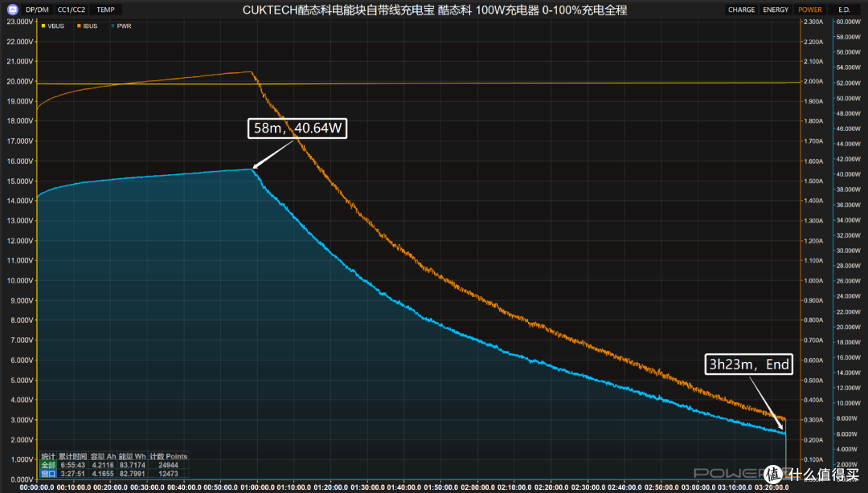Click the 60.000W power axis label
Screen dimensions: 868x493
pos(848,22)
